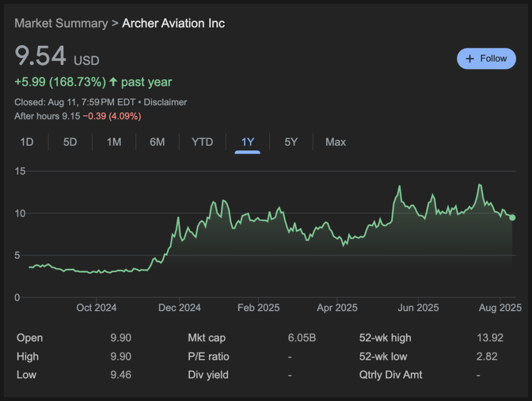Click the After hours 9.15 text
This screenshot has width=532, height=401.
click(x=47, y=116)
